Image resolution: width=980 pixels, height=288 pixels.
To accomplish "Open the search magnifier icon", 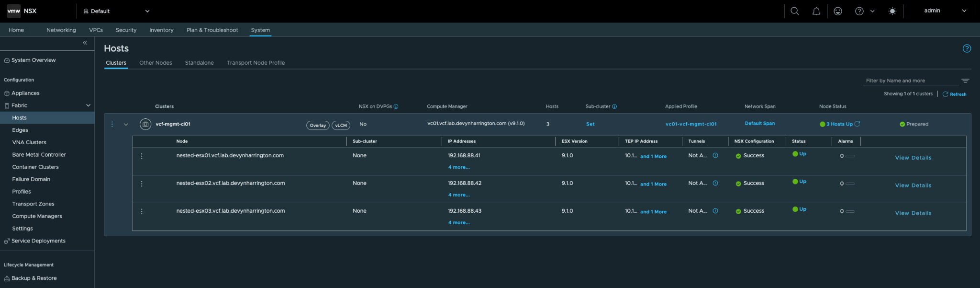I will coord(795,11).
